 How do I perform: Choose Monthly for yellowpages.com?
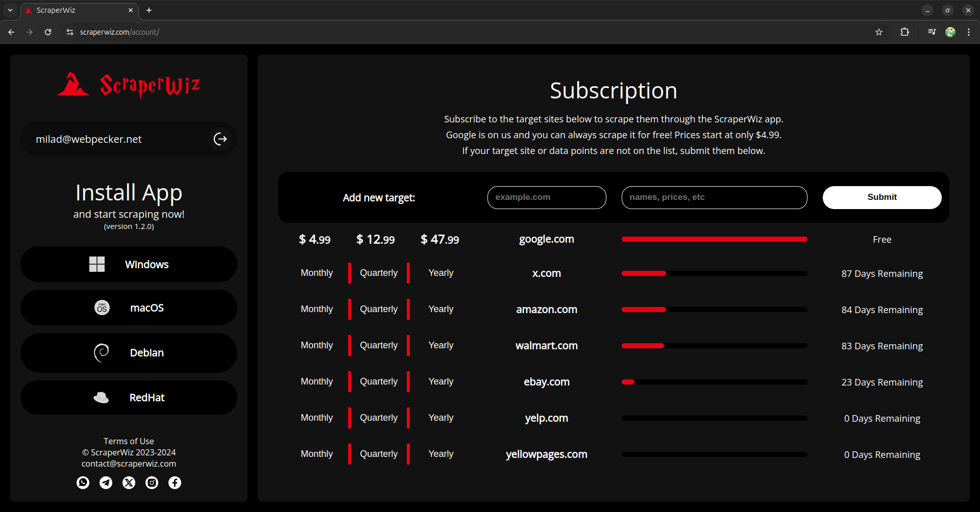click(x=316, y=454)
